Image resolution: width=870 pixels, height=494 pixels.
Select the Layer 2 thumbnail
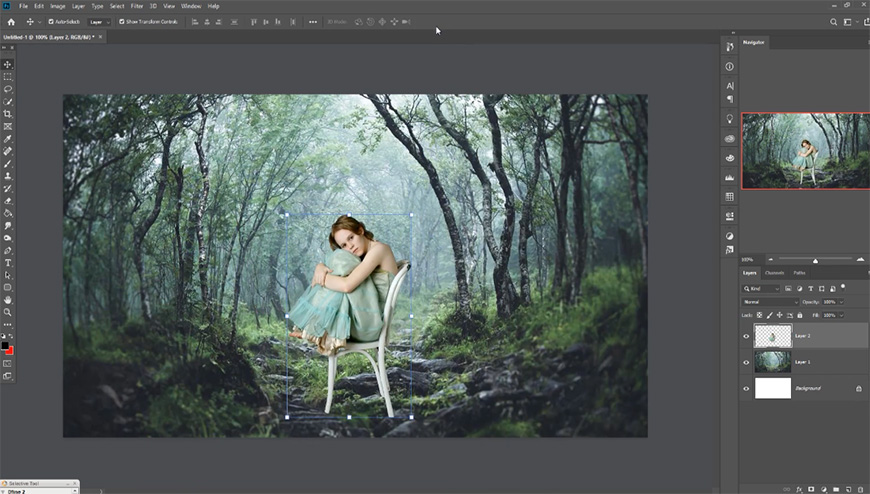coord(773,336)
